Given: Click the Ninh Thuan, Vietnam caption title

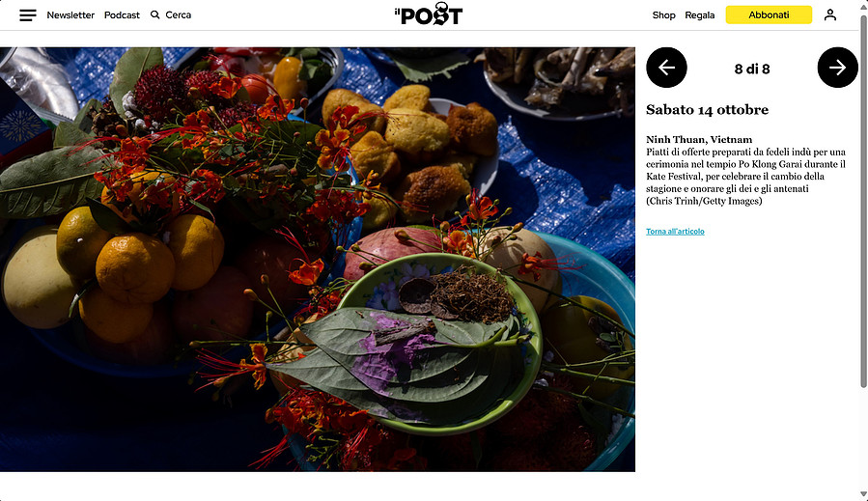Looking at the screenshot, I should (x=699, y=140).
